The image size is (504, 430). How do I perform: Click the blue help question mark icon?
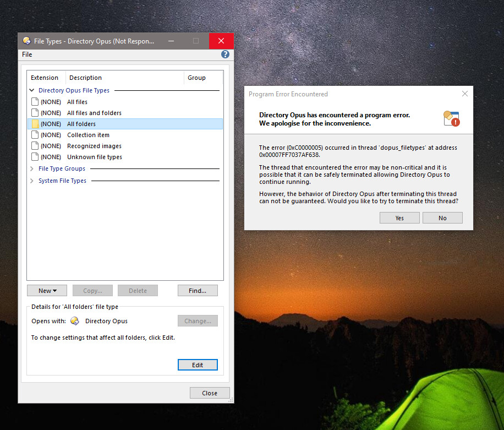226,55
